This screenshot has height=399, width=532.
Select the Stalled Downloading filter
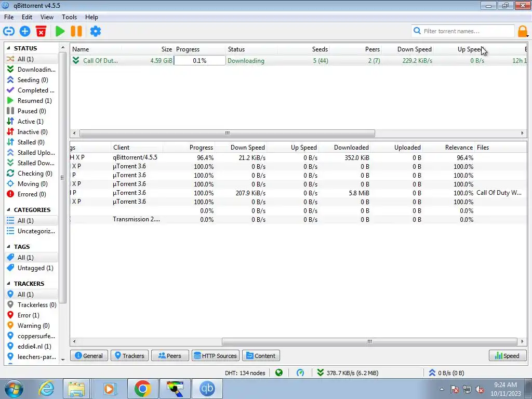tap(31, 163)
